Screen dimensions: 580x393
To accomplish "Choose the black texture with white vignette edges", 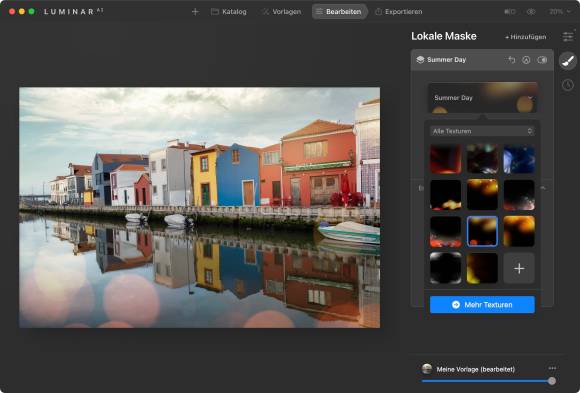I will 445,268.
